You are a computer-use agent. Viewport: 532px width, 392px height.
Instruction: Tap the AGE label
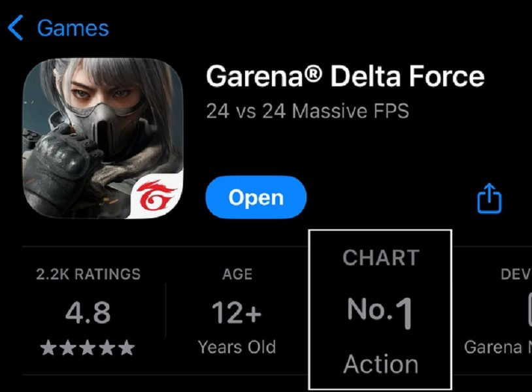coord(237,274)
